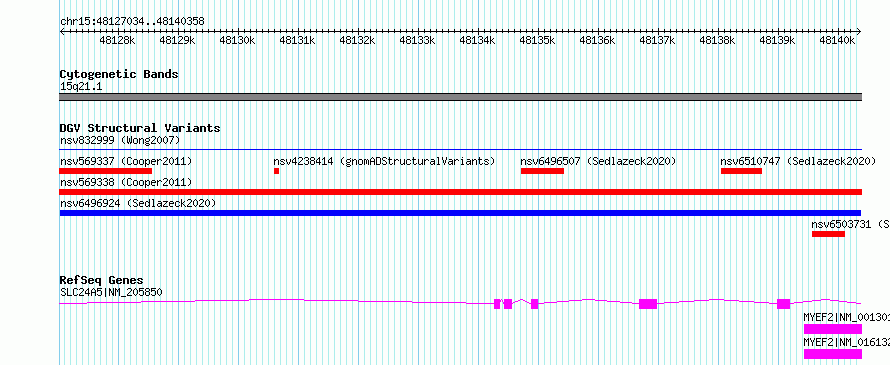
Task: Open the lower MYEF2|NM_01613 gene label
Action: tap(846, 342)
